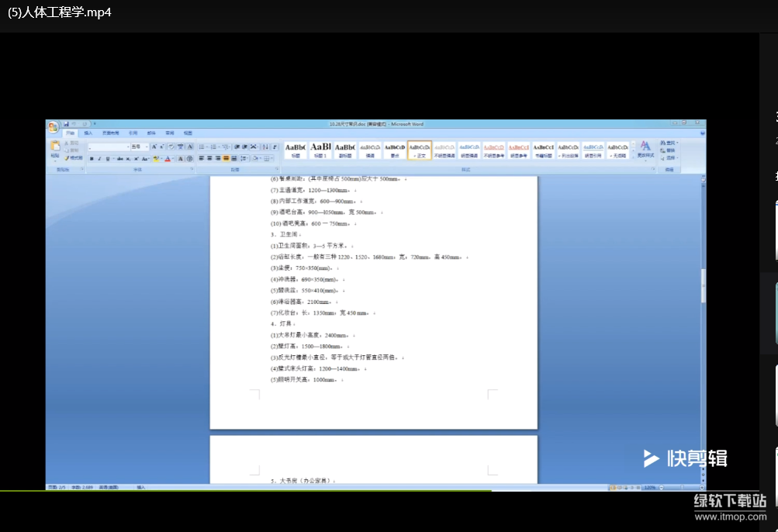Toggle Bold formatting

[x=92, y=158]
